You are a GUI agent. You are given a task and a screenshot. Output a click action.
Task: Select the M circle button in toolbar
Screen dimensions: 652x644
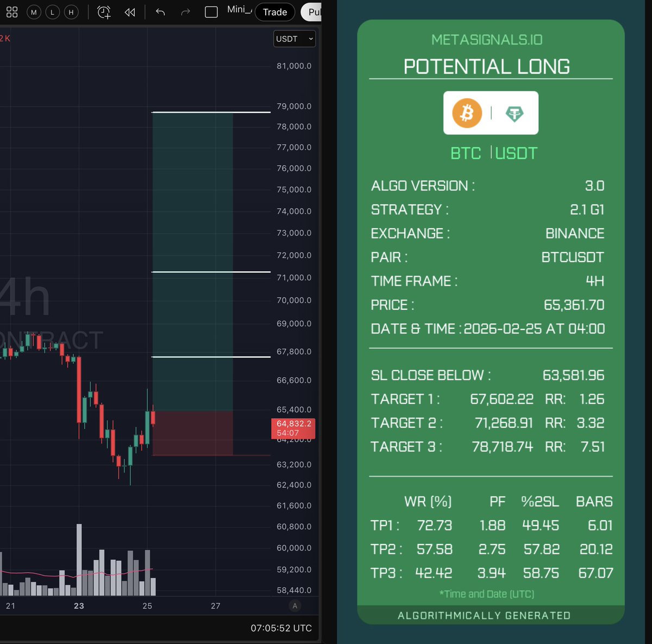tap(34, 12)
